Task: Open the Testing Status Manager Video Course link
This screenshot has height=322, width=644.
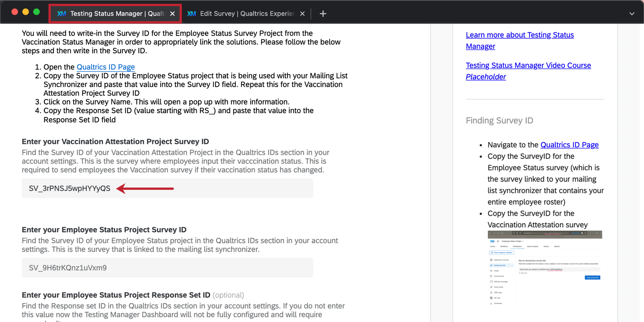Action: tap(528, 65)
